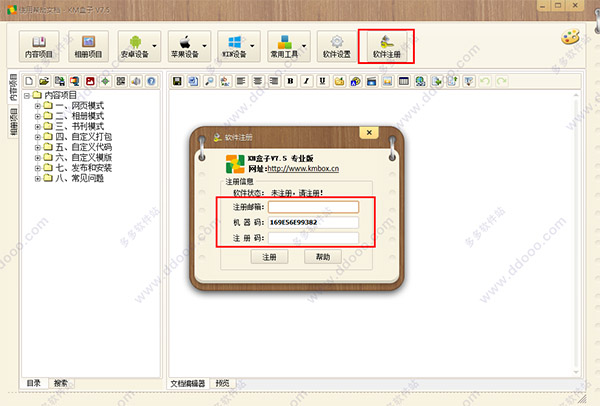Click the 软件注册 toolbar button
Screen dimensions: 600x406
(386, 46)
